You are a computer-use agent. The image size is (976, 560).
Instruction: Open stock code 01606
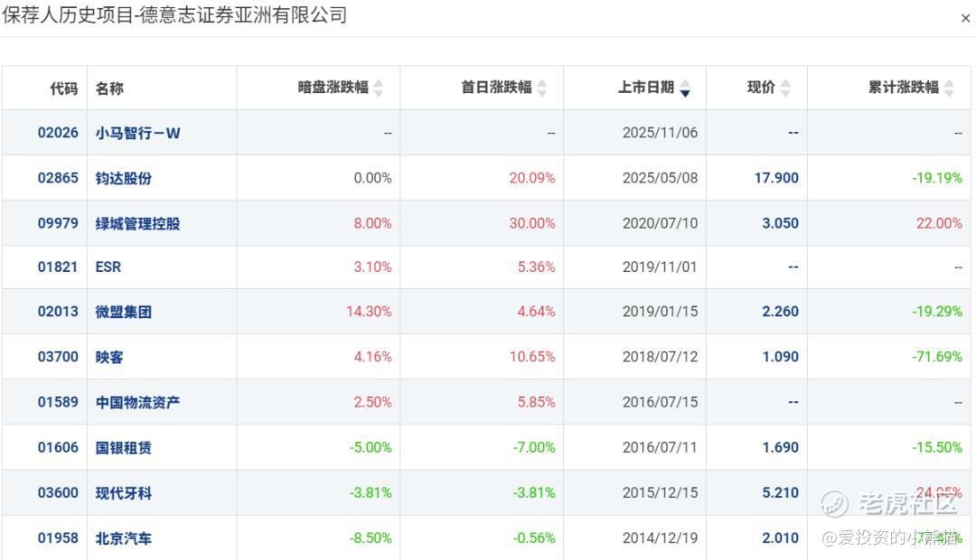(x=58, y=447)
